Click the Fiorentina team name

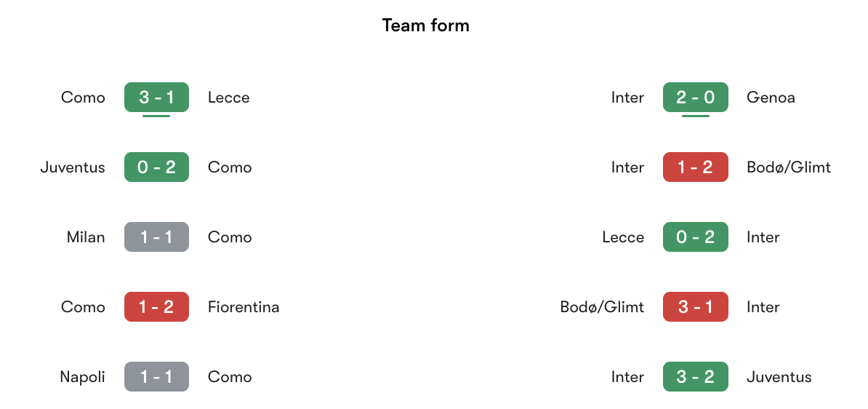tap(244, 307)
